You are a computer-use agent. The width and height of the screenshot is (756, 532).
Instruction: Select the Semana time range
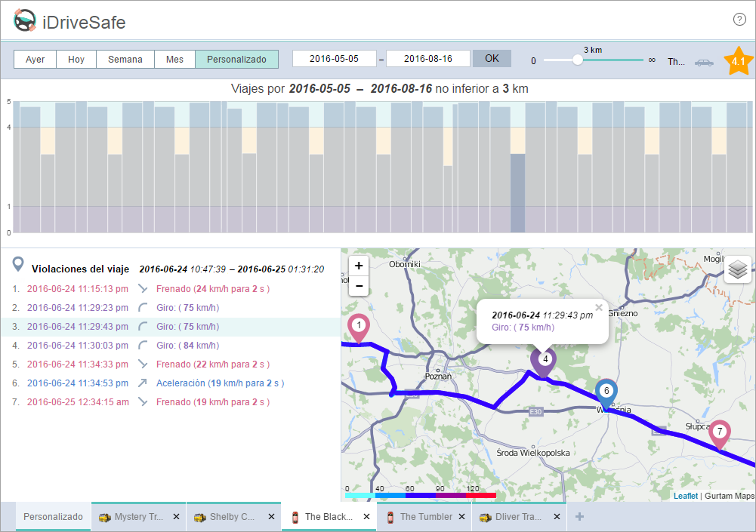pyautogui.click(x=125, y=59)
